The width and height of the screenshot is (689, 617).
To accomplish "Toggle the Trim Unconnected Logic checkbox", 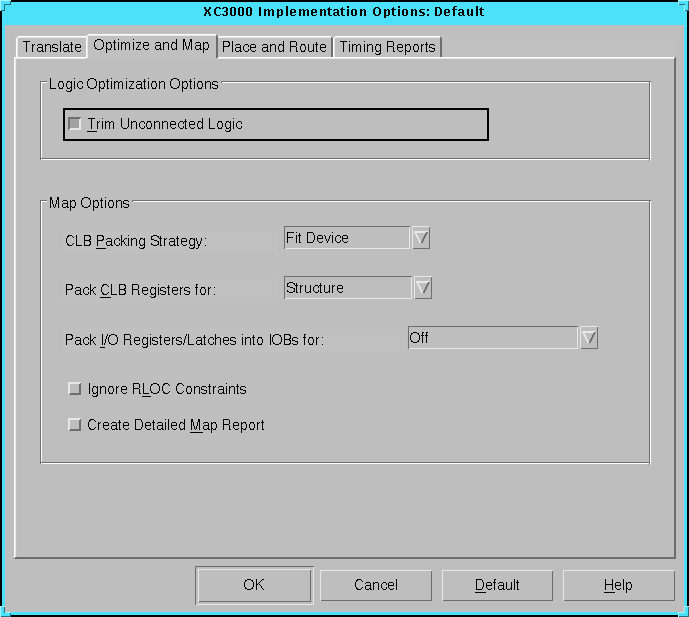I will coord(75,124).
